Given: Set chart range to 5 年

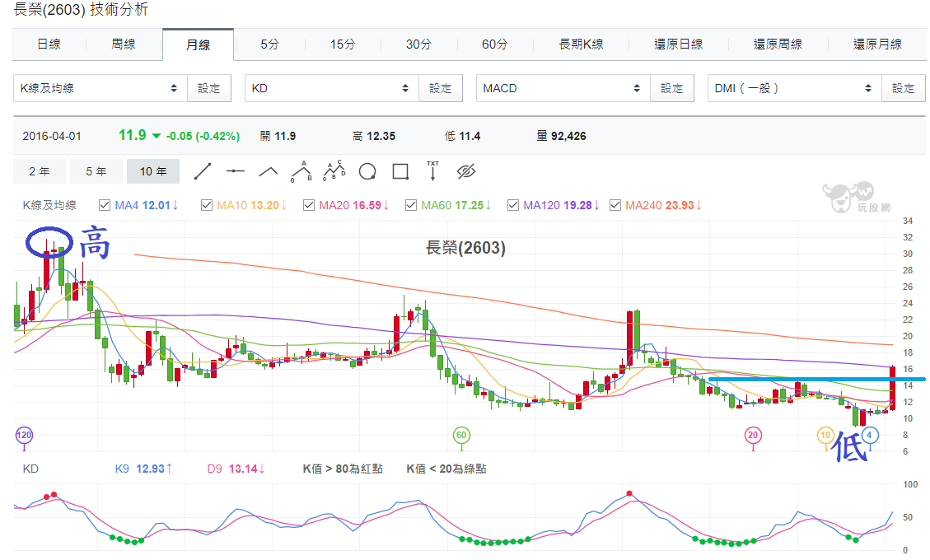Looking at the screenshot, I should (x=96, y=171).
